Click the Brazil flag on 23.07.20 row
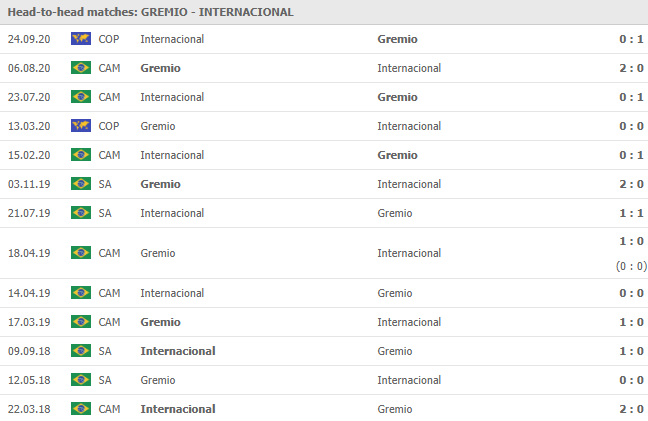Screen dimensions: 648x421 [x=81, y=97]
